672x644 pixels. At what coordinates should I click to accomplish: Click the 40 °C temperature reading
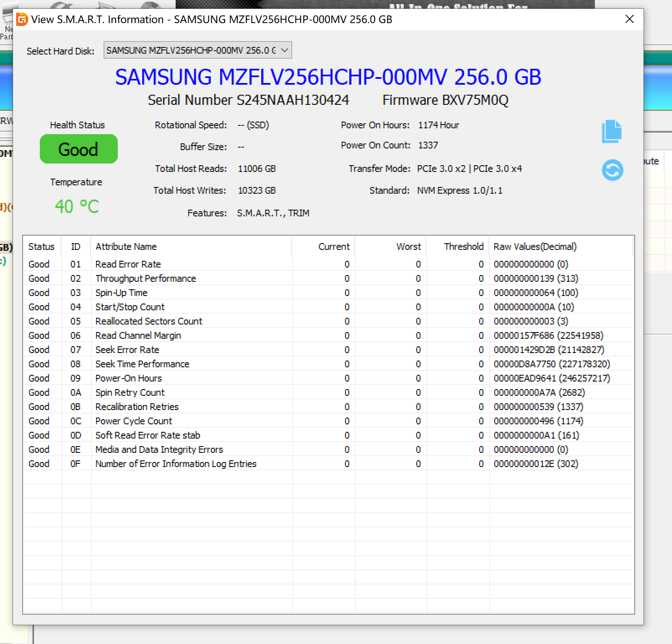(x=77, y=206)
